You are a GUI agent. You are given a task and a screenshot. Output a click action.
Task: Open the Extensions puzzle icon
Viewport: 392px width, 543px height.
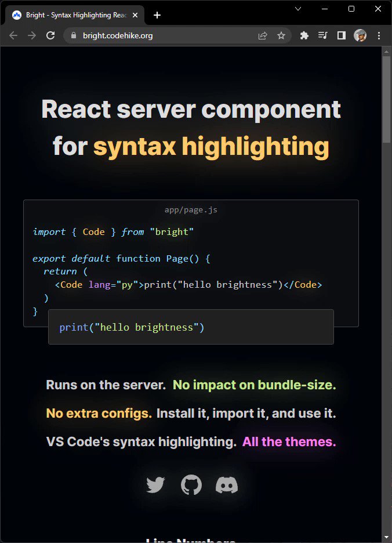[x=304, y=35]
